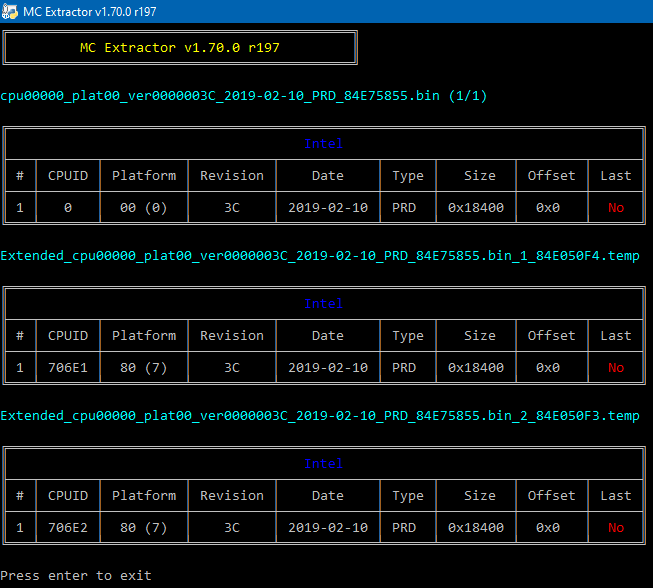Click offset '0x0' in the 706E2 row
Image resolution: width=653 pixels, height=588 pixels.
548,528
